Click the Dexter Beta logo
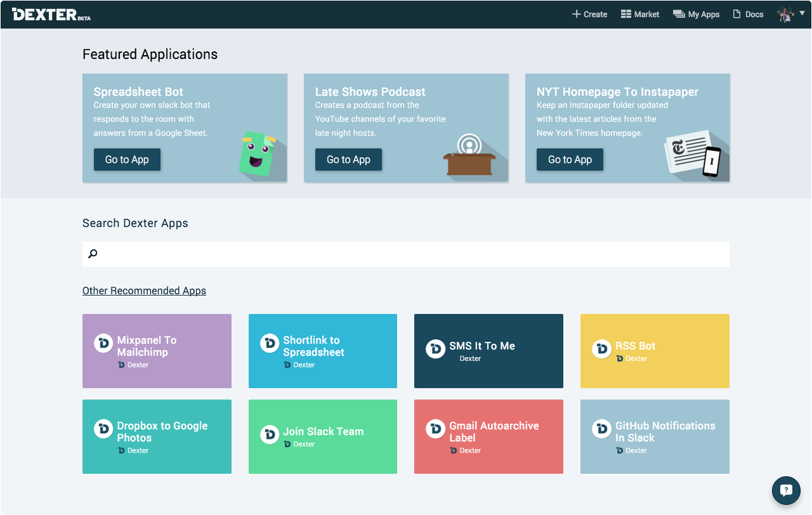Viewport: 812px width, 515px height. pos(51,14)
